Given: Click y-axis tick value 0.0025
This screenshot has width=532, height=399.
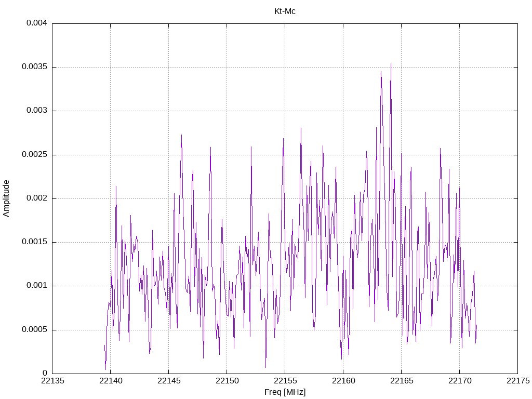Looking at the screenshot, I should 35,155.
